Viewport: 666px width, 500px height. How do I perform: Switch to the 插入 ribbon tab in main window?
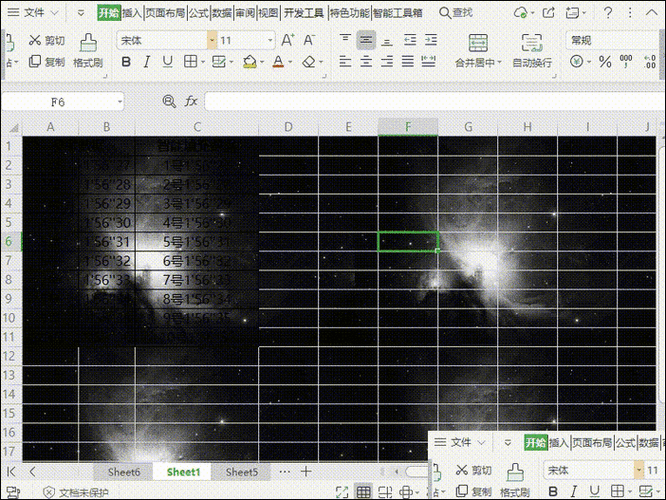click(x=132, y=13)
